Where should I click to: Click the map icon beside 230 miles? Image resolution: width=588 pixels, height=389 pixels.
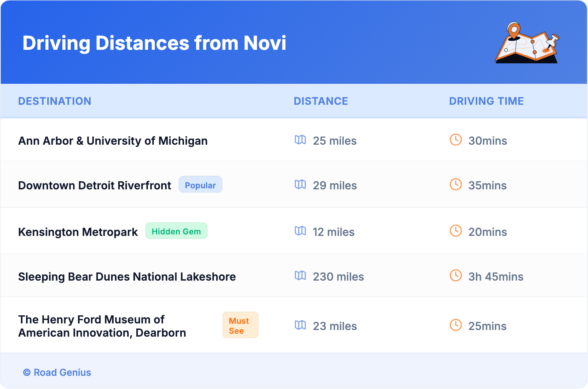(x=300, y=276)
